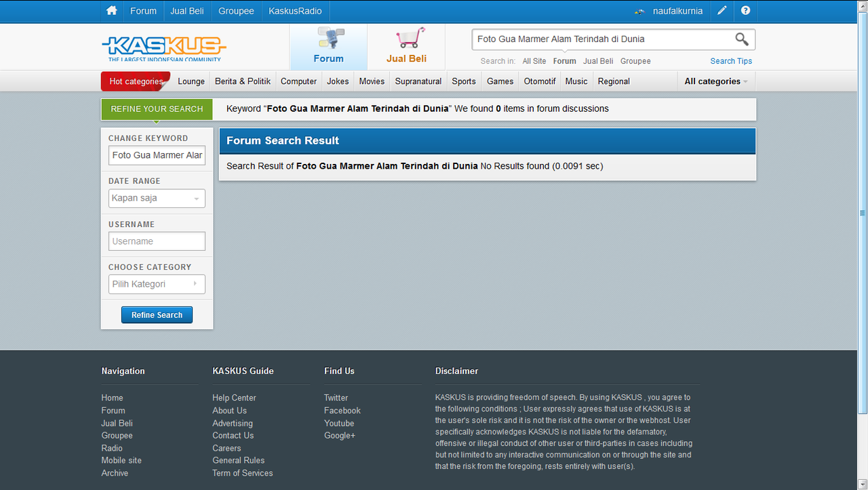Click the magnifier search icon
Screen dimensions: 868x490
[742, 39]
